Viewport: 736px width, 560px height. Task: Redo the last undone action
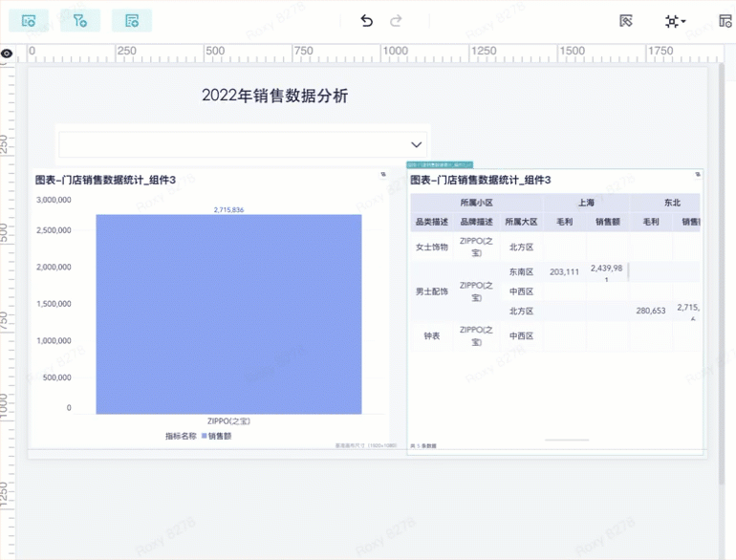click(x=396, y=21)
